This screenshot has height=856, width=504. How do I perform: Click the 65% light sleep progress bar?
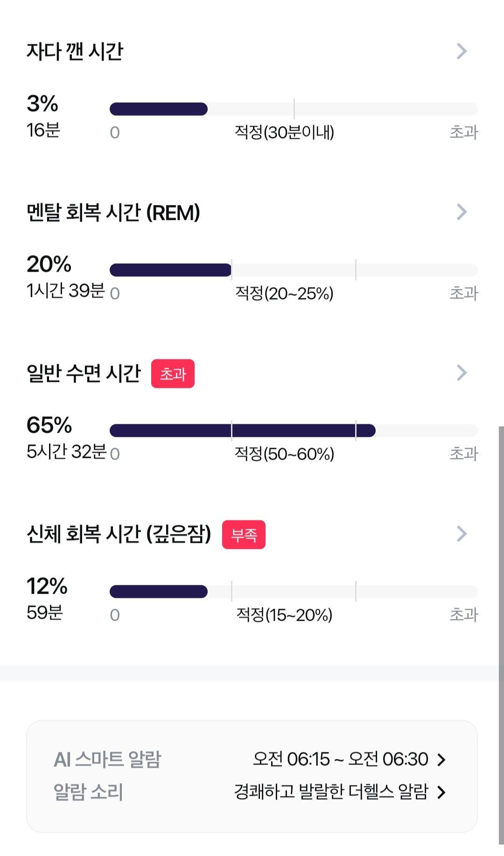tap(294, 430)
